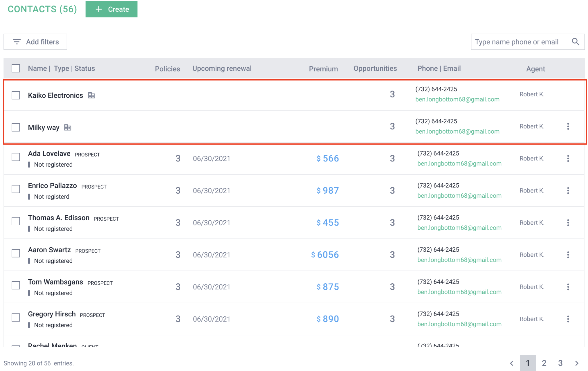The width and height of the screenshot is (588, 371).
Task: Switch to page 2
Action: point(544,363)
